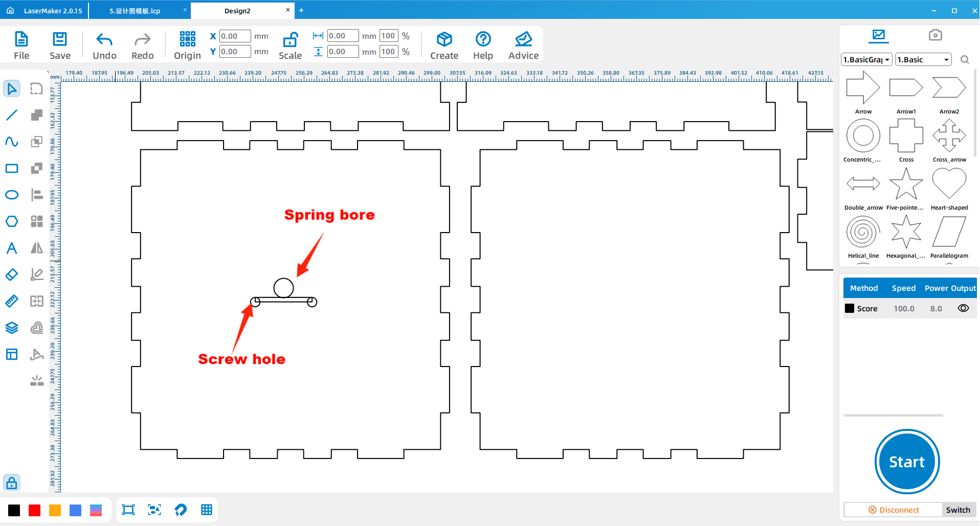Select the rectangle drawing tool
The width and height of the screenshot is (980, 526).
[12, 169]
